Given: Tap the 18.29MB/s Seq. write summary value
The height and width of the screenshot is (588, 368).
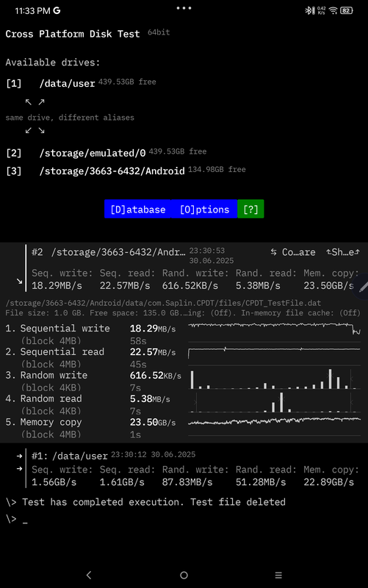Looking at the screenshot, I should (x=57, y=286).
